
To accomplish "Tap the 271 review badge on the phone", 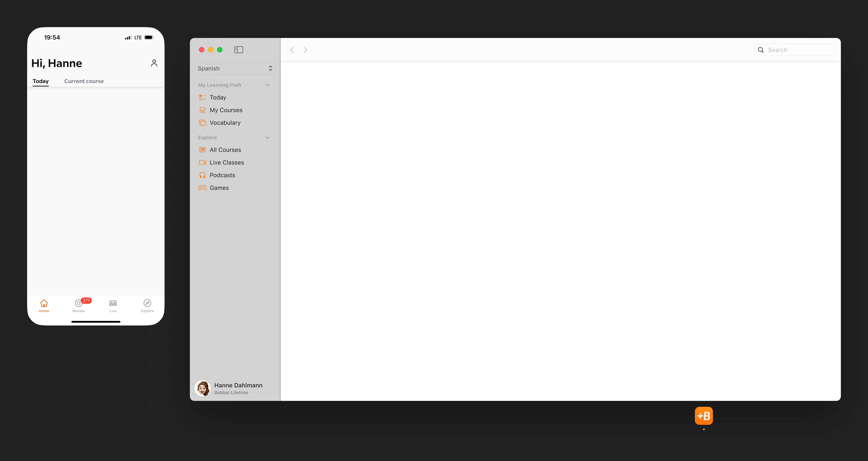I will (86, 301).
